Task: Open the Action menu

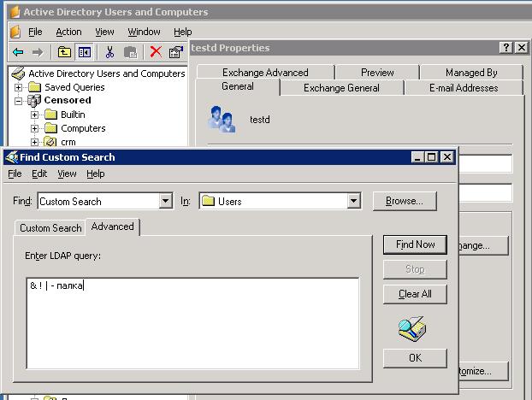Action: [x=68, y=32]
